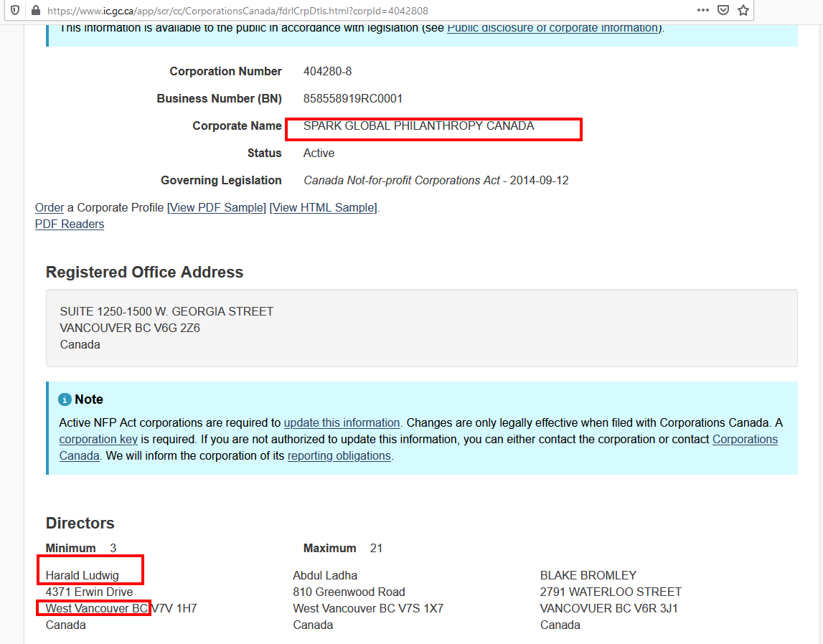823x644 pixels.
Task: Click the Maximum directors label
Action: tap(329, 549)
